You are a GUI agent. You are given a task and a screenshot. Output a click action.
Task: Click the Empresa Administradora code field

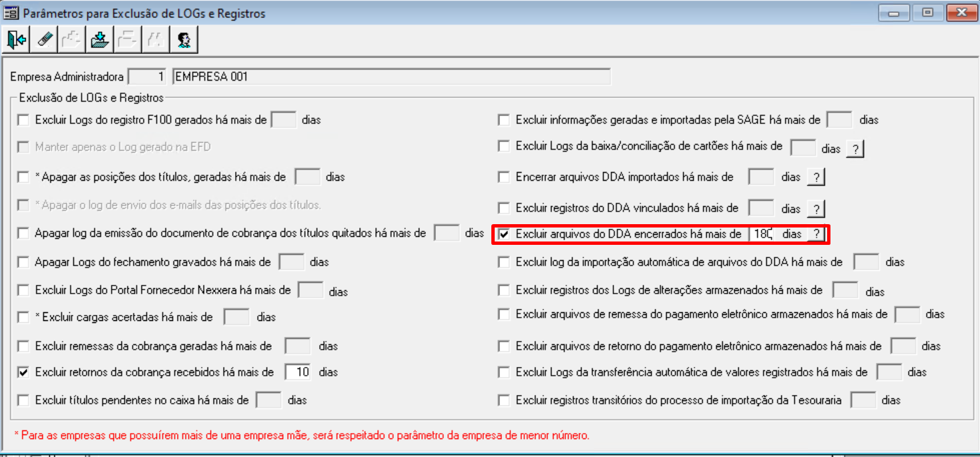pyautogui.click(x=147, y=77)
